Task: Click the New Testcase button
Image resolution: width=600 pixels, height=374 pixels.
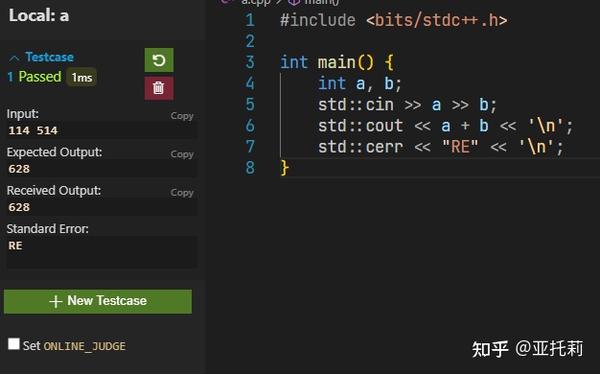Action: (x=98, y=301)
